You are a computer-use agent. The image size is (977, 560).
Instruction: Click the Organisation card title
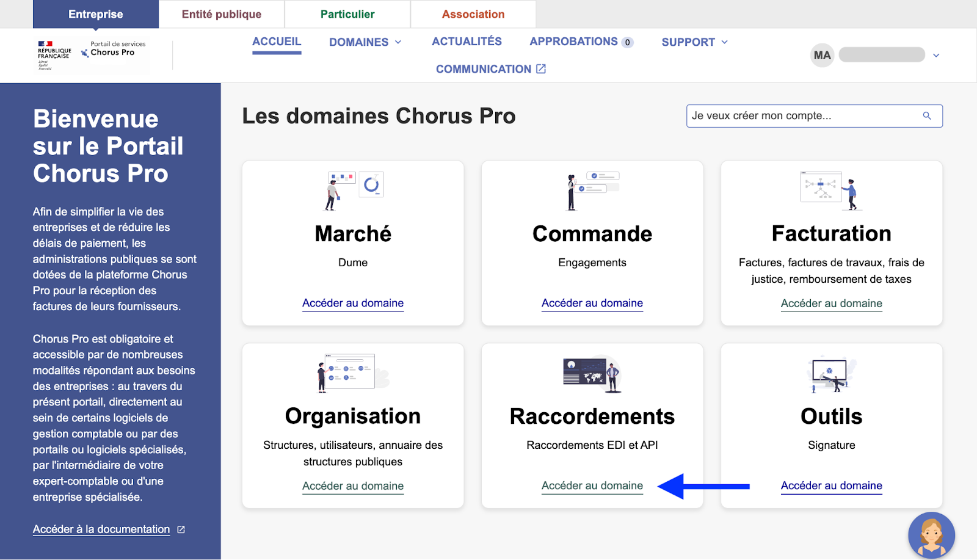coord(353,416)
